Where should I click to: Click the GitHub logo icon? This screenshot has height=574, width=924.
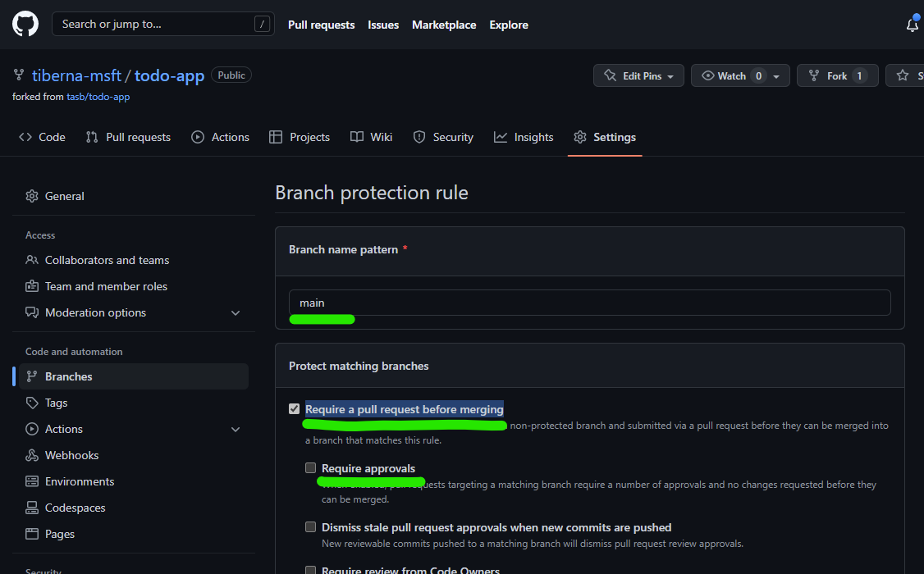pyautogui.click(x=25, y=24)
